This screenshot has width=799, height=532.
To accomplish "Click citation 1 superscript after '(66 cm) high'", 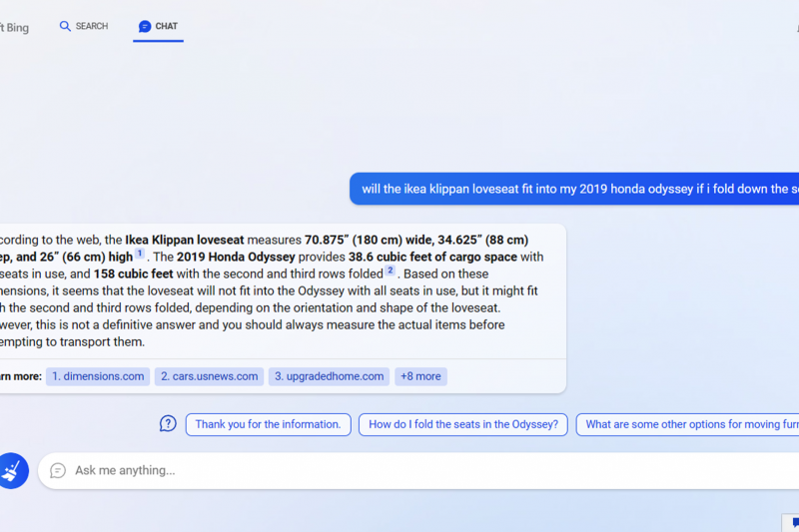I will pos(140,253).
